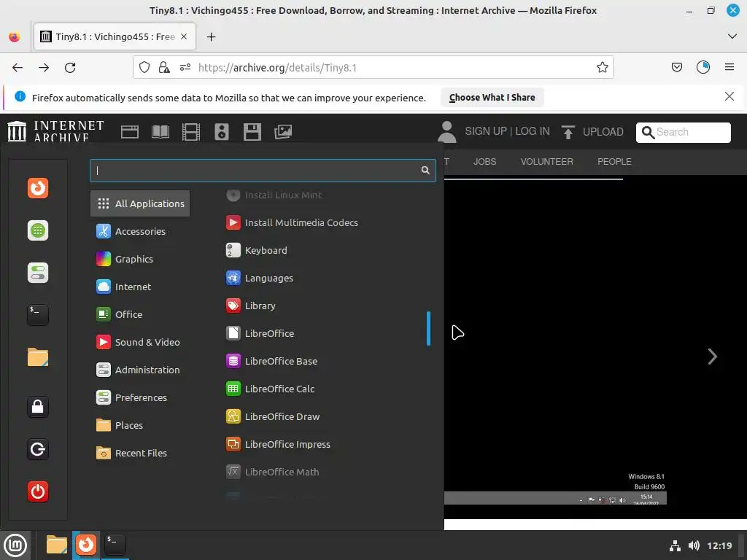Screen dimensions: 747x560
Task: Log out using the circular arrow icon
Action: [38, 449]
